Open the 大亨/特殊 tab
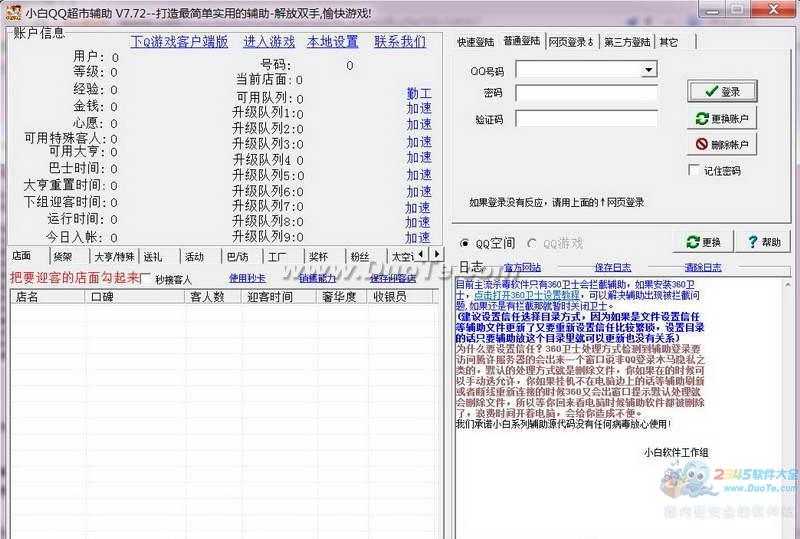Image resolution: width=800 pixels, height=539 pixels. [x=115, y=257]
